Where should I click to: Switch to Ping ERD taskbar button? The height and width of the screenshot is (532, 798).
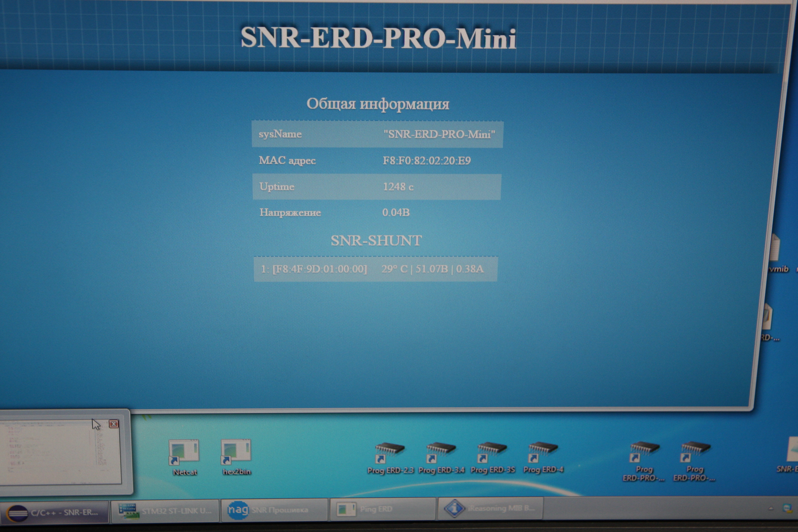tap(382, 509)
